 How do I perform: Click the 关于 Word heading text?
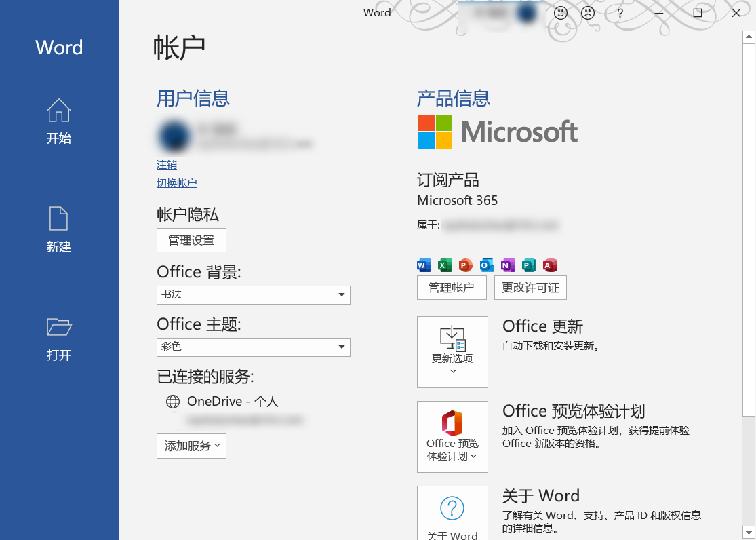[541, 496]
